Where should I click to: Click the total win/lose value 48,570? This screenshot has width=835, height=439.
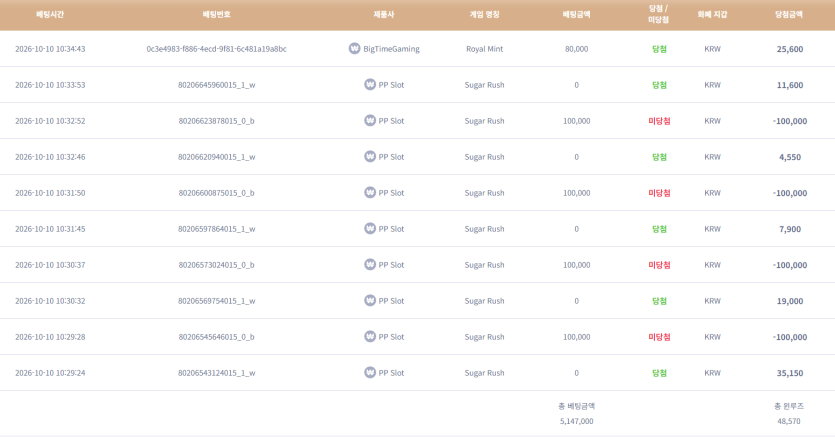[789, 421]
